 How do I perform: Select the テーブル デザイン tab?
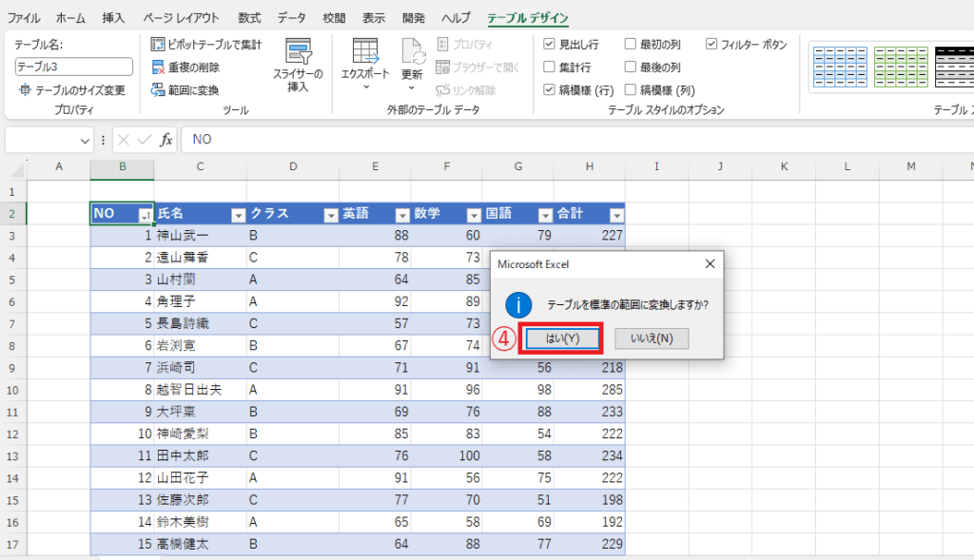tap(527, 18)
